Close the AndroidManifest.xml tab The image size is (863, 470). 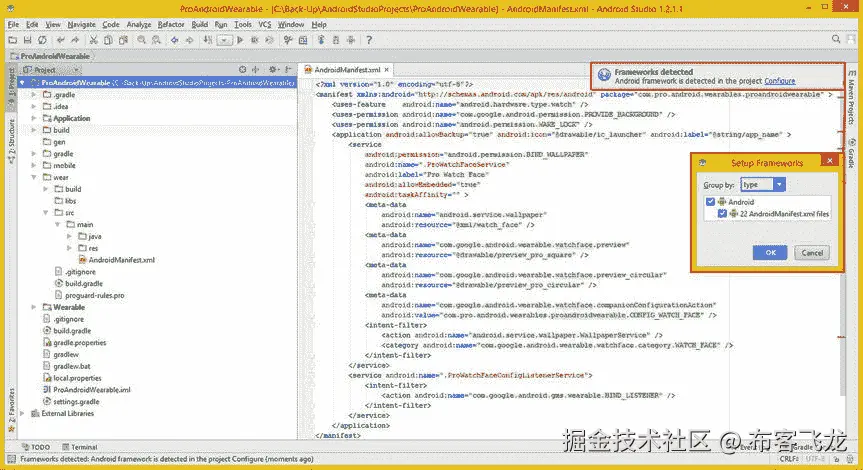pos(387,70)
